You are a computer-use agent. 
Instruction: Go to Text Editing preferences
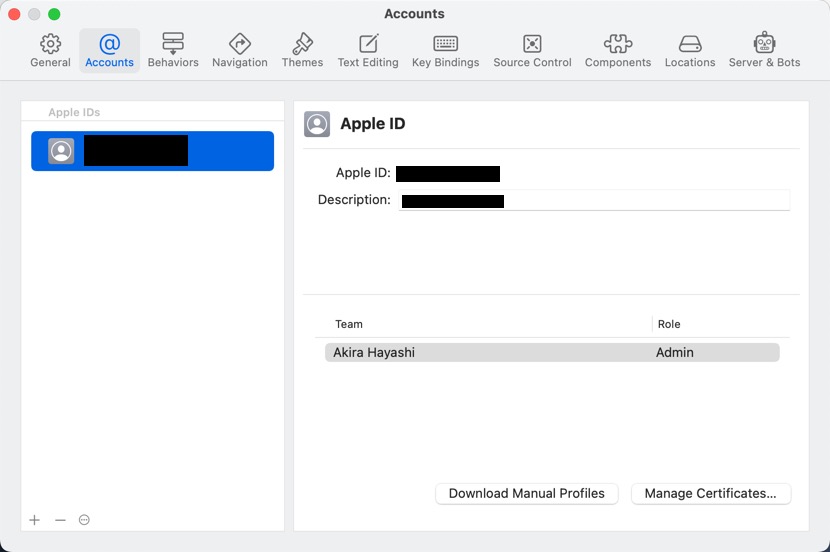click(x=368, y=51)
